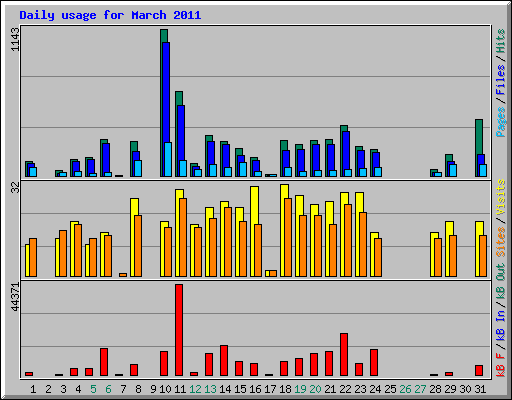Click the green day label 20

pyautogui.click(x=315, y=389)
